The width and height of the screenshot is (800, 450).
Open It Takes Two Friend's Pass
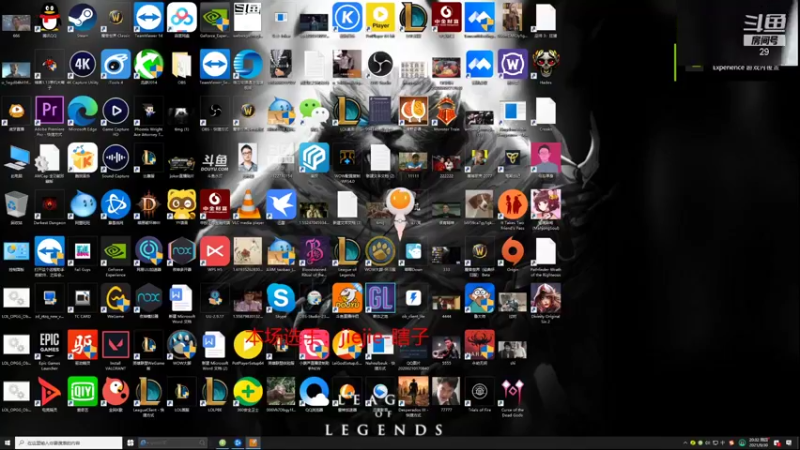click(512, 205)
